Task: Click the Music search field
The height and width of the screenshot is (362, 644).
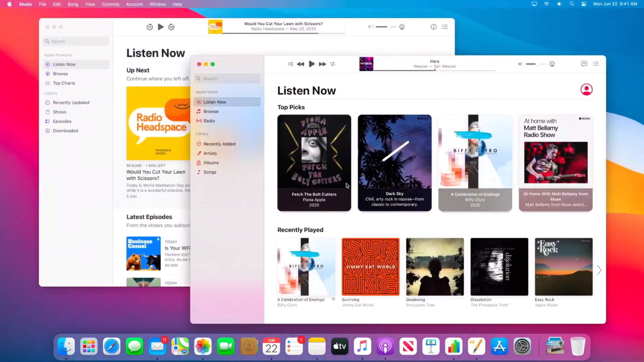Action: click(x=228, y=78)
